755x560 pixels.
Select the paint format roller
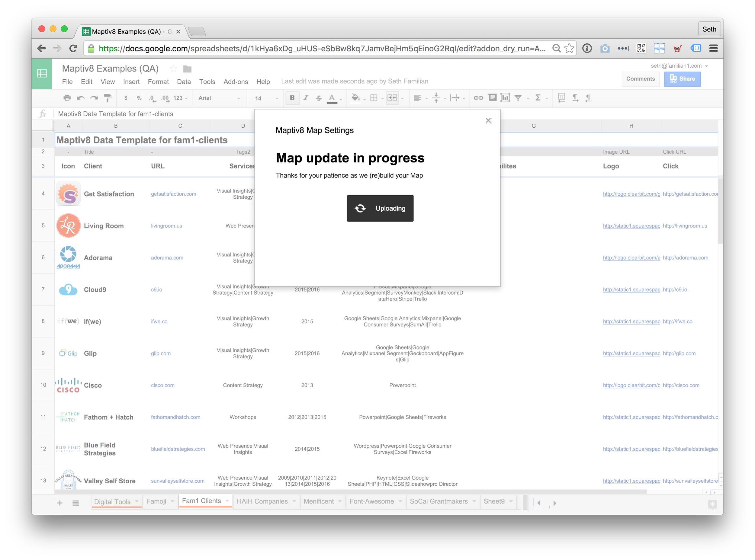coord(108,98)
